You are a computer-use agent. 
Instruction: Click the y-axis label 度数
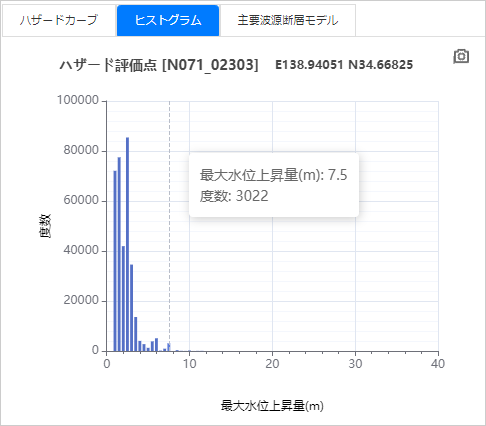tap(45, 226)
